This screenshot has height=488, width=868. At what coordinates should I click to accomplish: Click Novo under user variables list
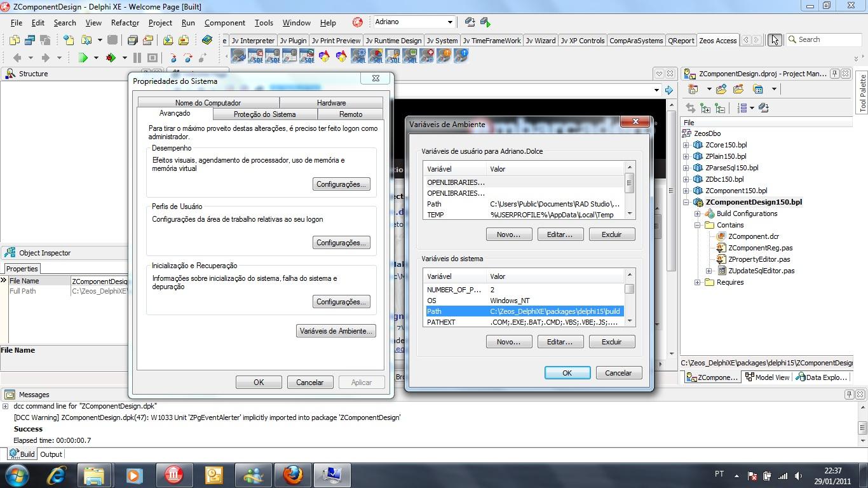point(508,234)
